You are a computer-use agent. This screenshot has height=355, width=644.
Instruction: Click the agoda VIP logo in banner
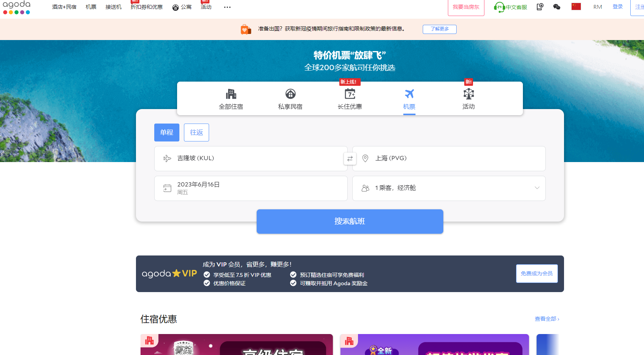[169, 273]
